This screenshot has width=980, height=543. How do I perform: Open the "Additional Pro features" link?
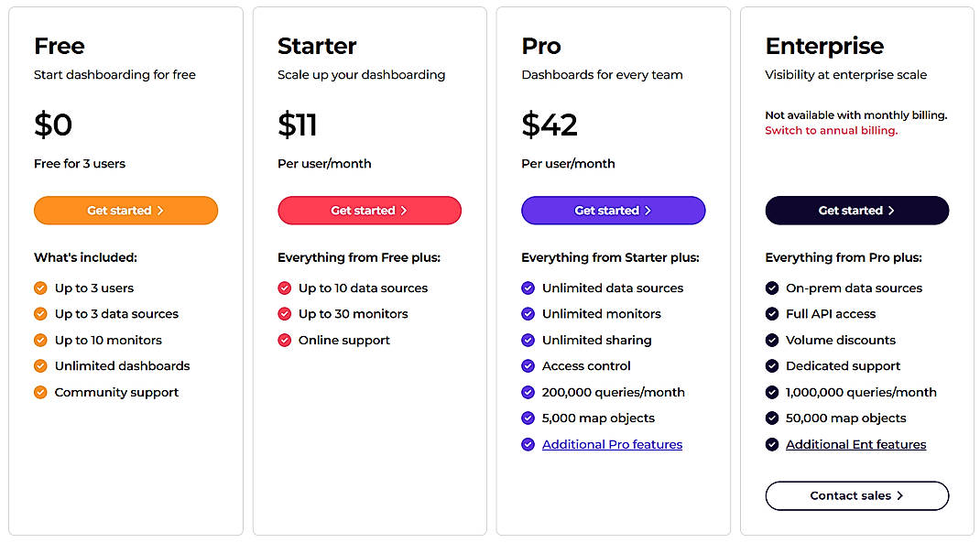point(612,444)
